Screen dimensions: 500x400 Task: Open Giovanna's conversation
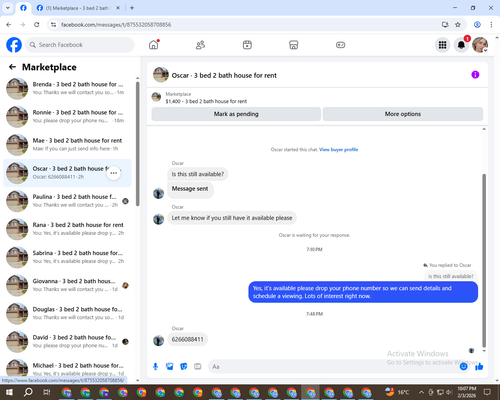tap(67, 285)
